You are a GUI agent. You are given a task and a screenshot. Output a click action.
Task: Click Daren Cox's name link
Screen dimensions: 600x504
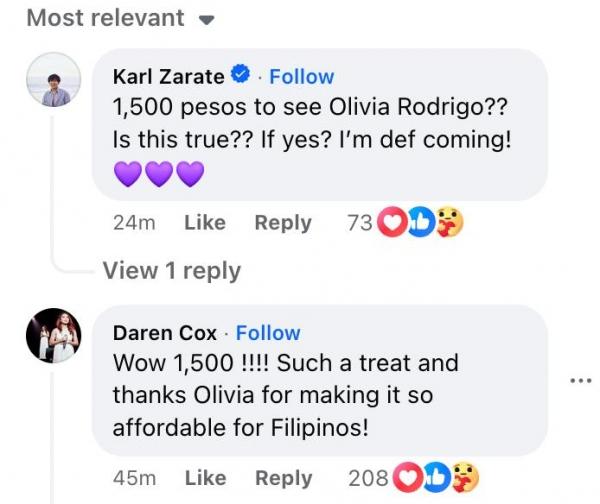[165, 333]
